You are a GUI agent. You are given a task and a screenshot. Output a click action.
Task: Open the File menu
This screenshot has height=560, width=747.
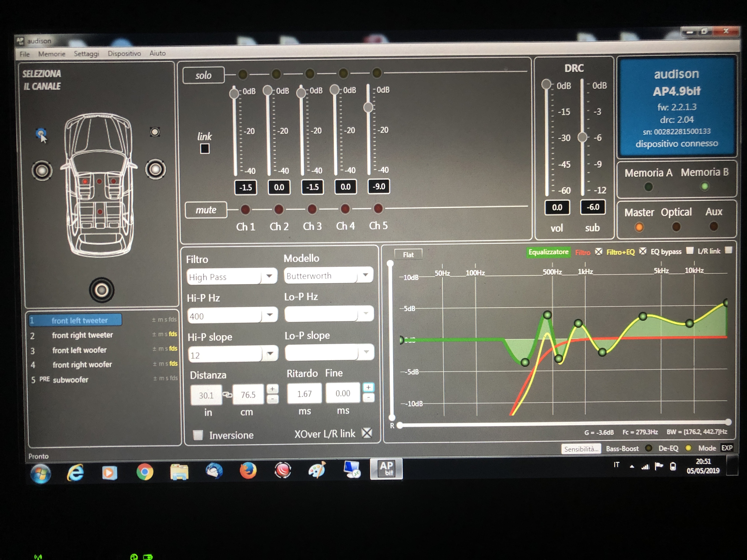pos(25,54)
